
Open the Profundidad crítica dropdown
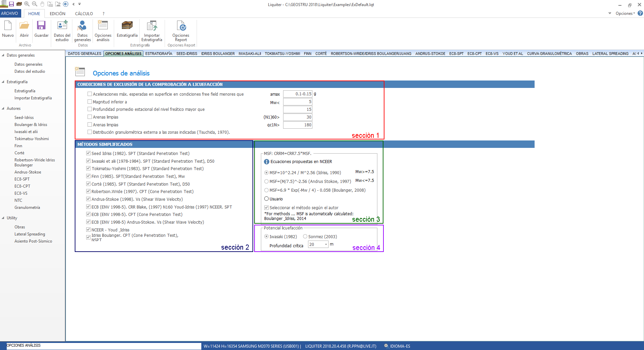pos(326,245)
